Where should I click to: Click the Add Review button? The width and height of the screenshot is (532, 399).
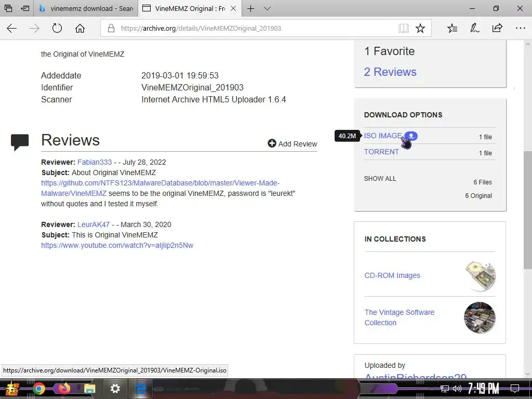[x=292, y=144]
